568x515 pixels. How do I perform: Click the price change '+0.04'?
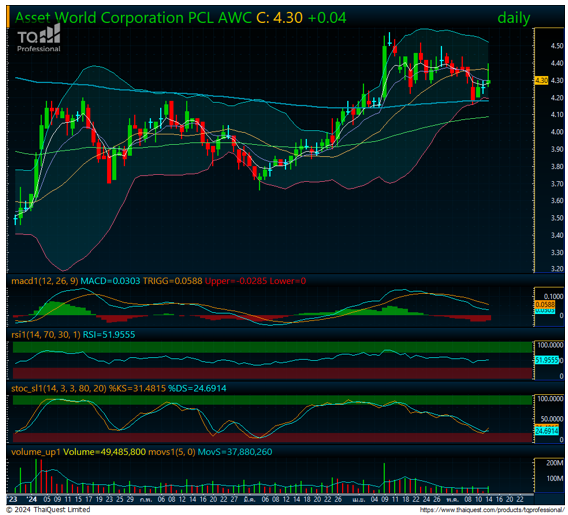[327, 18]
